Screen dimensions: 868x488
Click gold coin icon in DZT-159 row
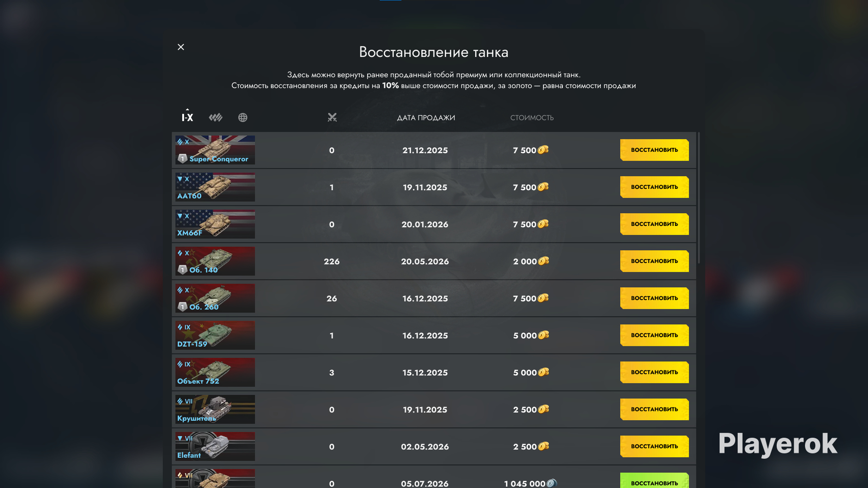pyautogui.click(x=543, y=335)
